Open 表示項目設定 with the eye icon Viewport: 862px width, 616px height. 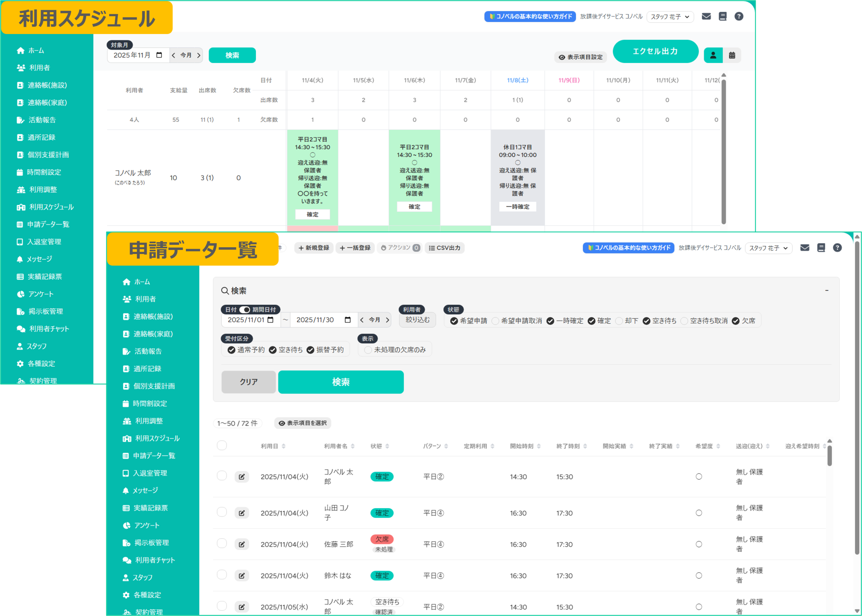click(x=581, y=57)
